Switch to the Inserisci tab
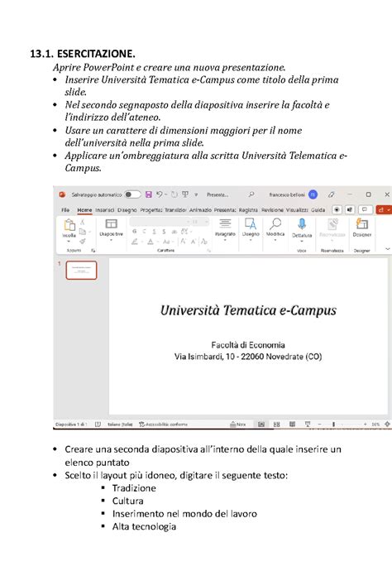The width and height of the screenshot is (392, 571). pyautogui.click(x=105, y=210)
